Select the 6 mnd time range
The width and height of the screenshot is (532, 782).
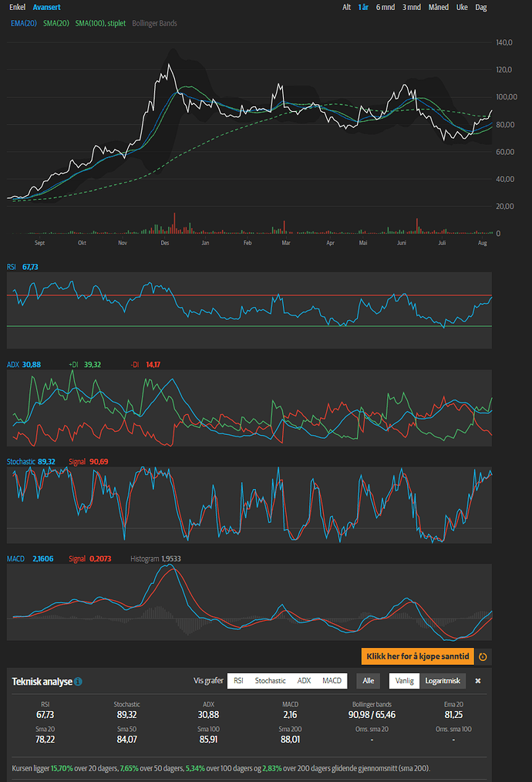[385, 7]
